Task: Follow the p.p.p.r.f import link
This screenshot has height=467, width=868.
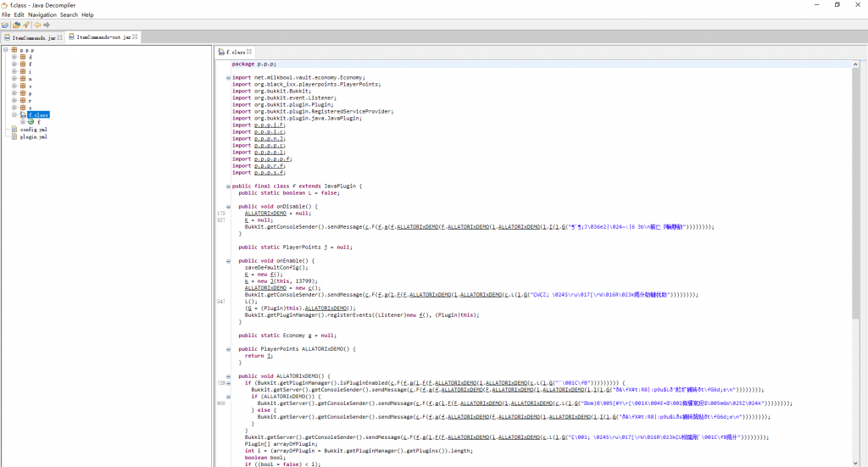Action: click(270, 165)
